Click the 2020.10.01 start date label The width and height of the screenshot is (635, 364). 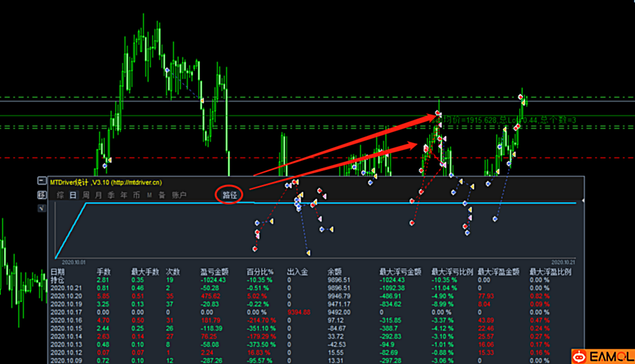(x=73, y=262)
